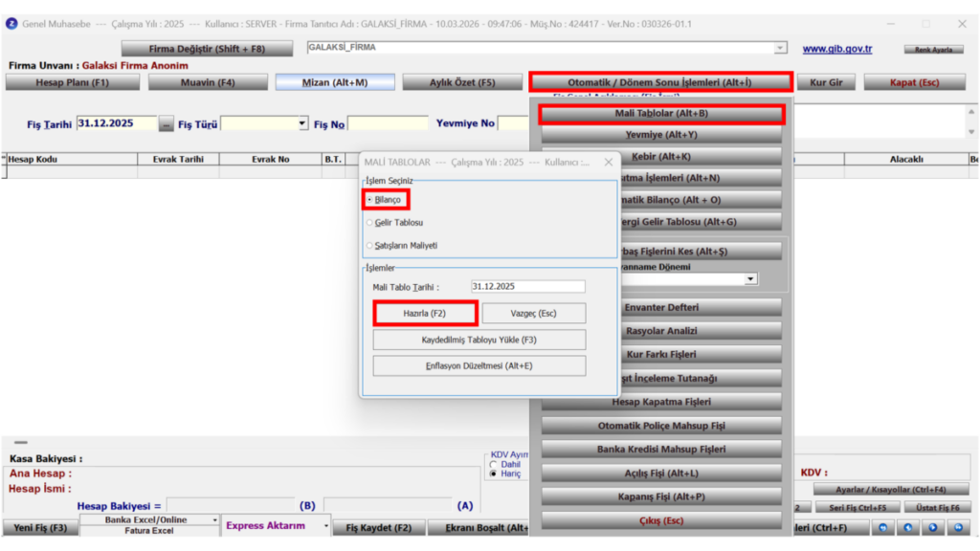Enable KDV Dahil radio option

494,465
